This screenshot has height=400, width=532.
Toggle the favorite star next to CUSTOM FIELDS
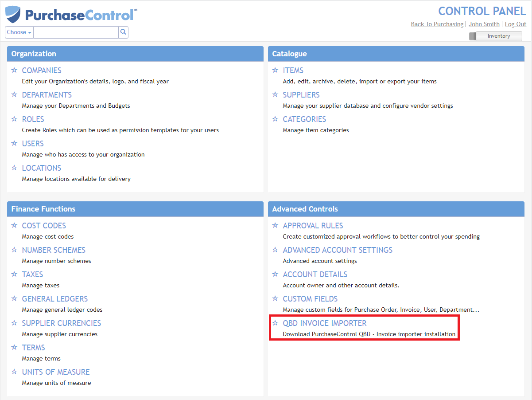(x=275, y=298)
